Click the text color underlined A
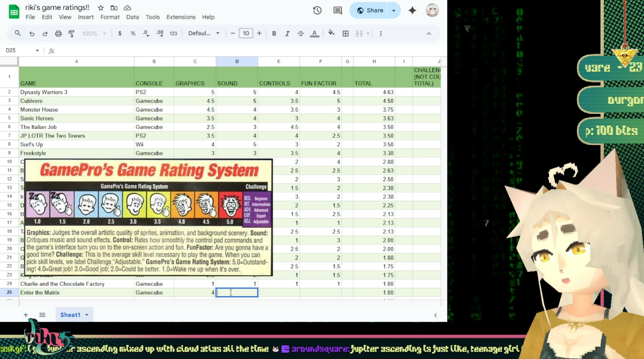Screen dimensions: 644x359 click(314, 34)
